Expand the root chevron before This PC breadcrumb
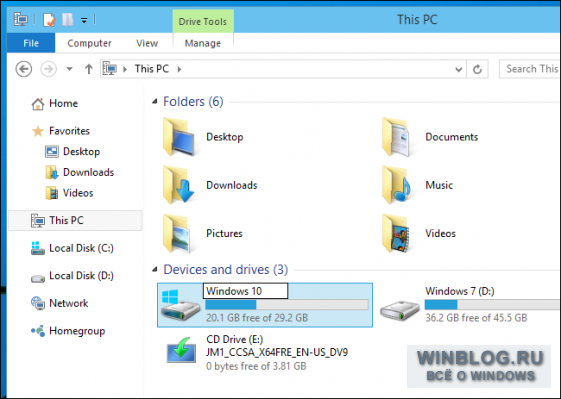561x399 pixels. (x=125, y=69)
